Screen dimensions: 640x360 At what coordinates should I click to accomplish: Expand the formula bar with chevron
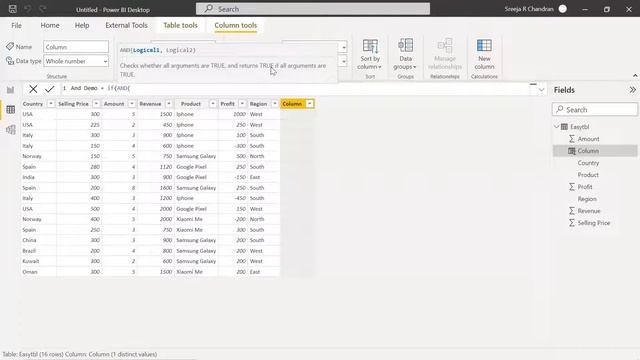[541, 90]
